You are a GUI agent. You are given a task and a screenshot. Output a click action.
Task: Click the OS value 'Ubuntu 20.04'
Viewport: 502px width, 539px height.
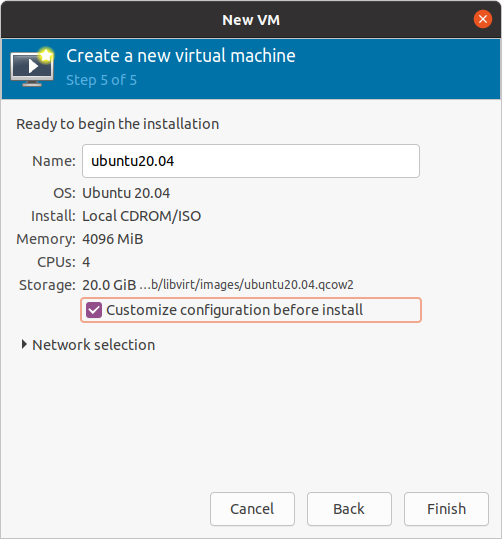[126, 193]
